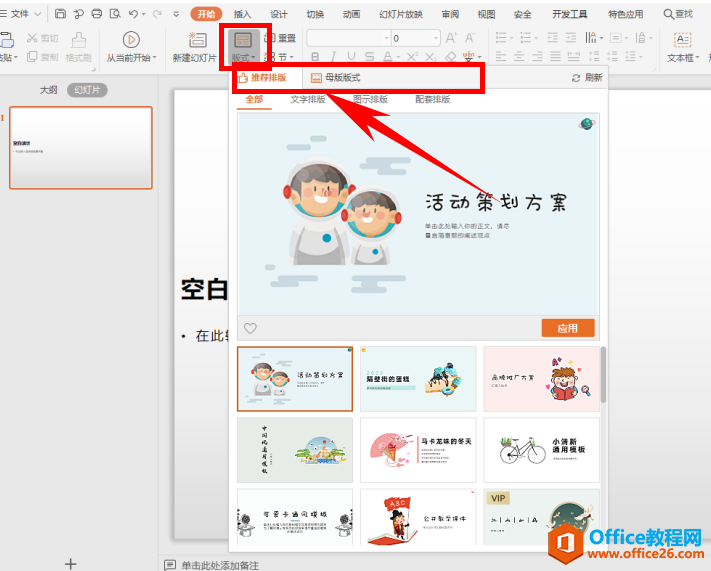This screenshot has width=711, height=571.
Task: Expand the 文件 menu chevron
Action: point(38,14)
